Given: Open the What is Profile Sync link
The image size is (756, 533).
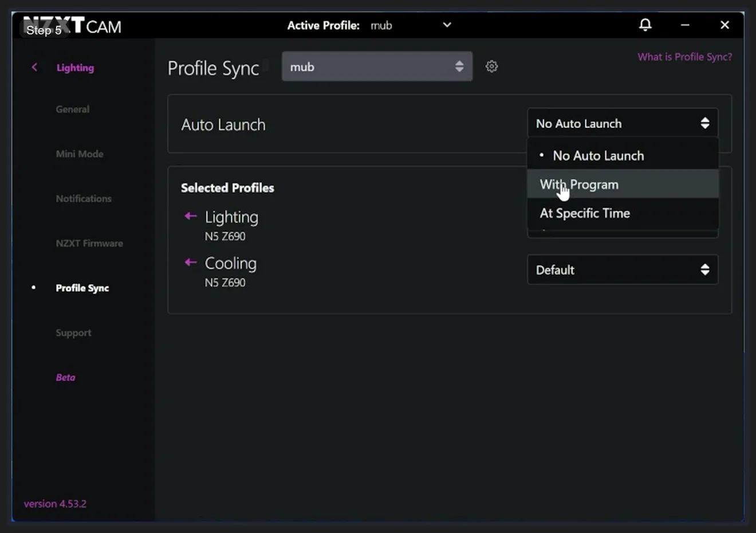Looking at the screenshot, I should pyautogui.click(x=685, y=56).
